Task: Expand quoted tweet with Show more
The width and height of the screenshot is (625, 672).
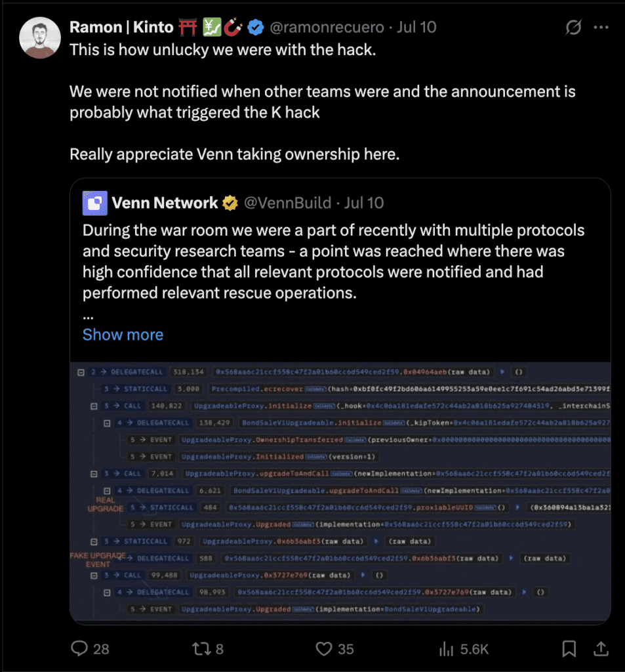Action: point(123,335)
